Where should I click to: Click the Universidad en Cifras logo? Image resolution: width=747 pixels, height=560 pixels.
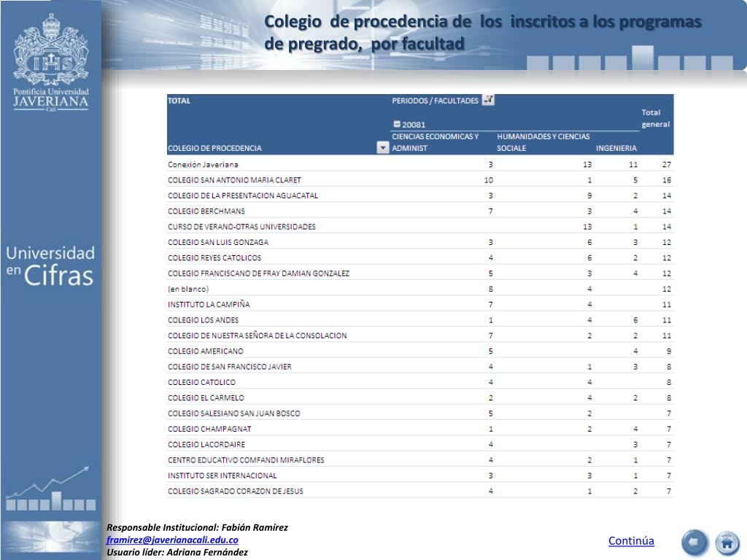pyautogui.click(x=50, y=265)
